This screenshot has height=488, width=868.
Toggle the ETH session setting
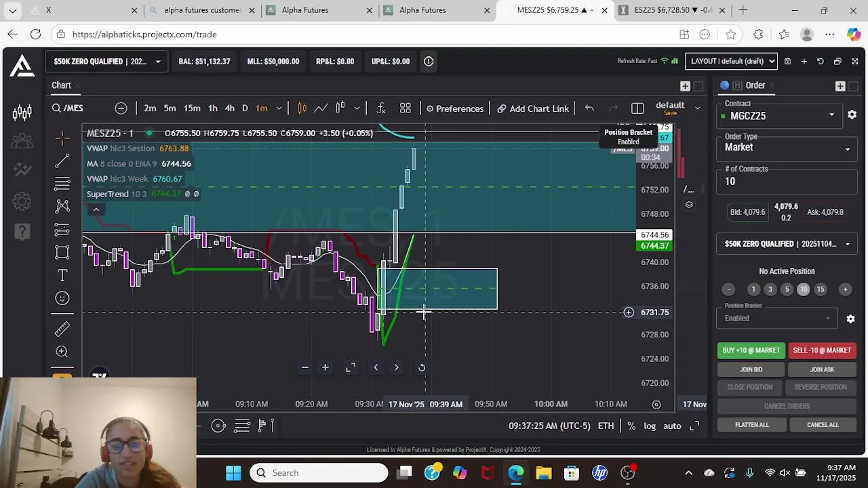pos(606,426)
